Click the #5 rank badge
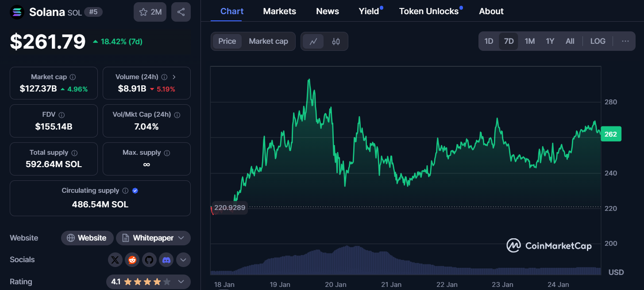The width and height of the screenshot is (644, 290). click(x=93, y=12)
